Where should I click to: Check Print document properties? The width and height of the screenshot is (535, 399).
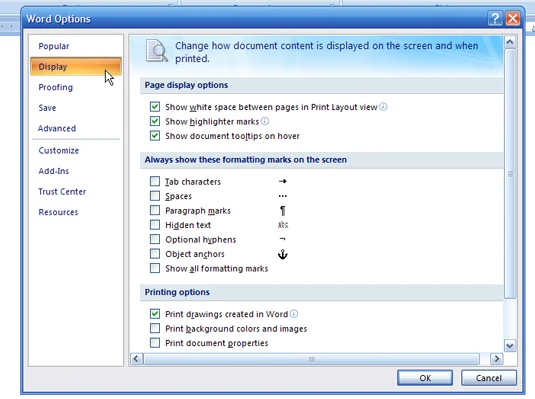pos(155,343)
